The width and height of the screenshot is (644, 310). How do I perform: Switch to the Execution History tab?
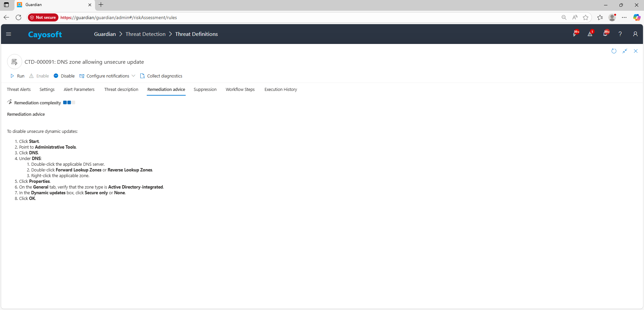(x=280, y=90)
